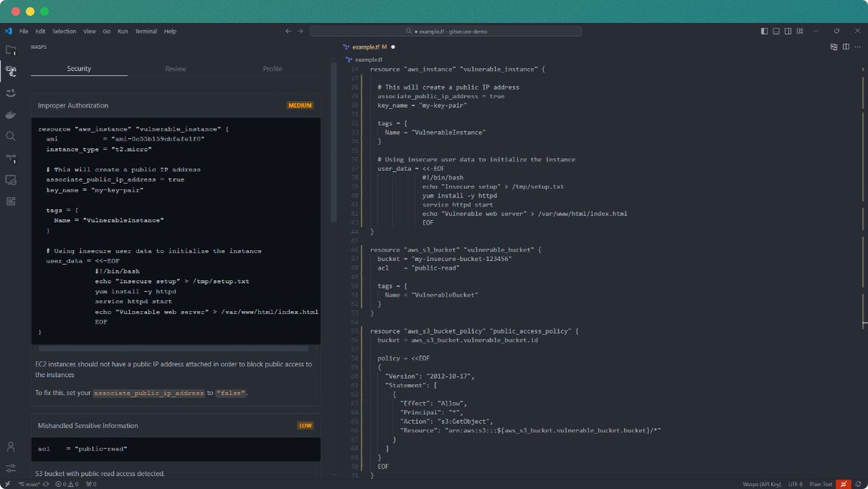Click the Wasps (API Key) status item
Viewport: 868px width, 489px height.
[762, 483]
